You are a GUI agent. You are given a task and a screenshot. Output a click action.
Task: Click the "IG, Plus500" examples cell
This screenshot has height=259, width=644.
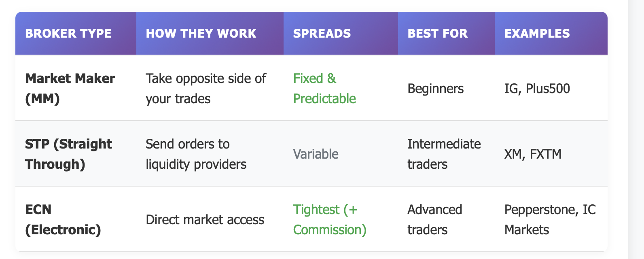(537, 89)
